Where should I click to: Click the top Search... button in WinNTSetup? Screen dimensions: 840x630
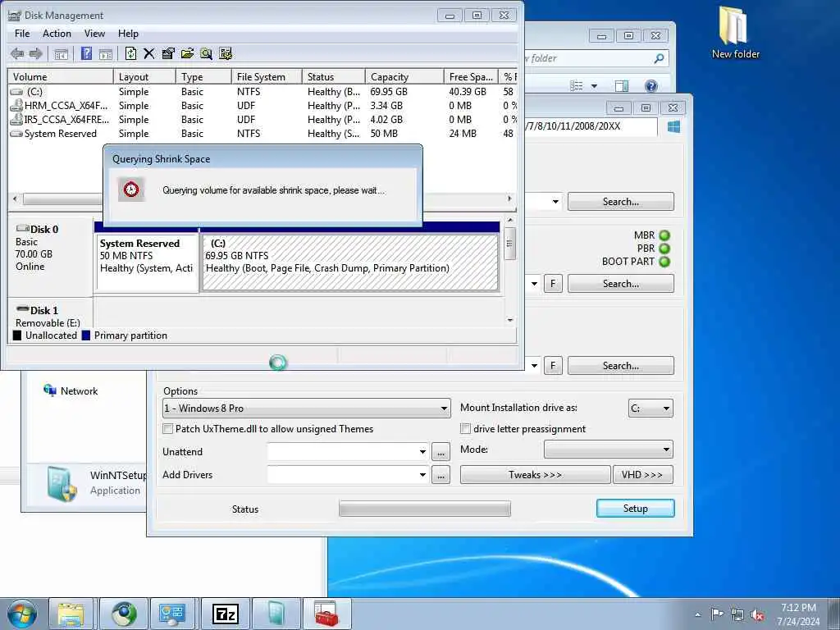621,202
